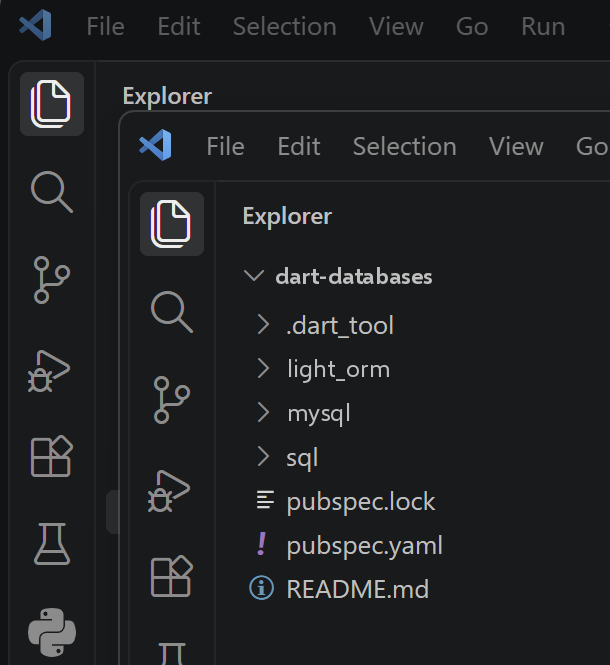Open Run and Debug in outer activity bar
610x665 pixels.
click(x=49, y=371)
